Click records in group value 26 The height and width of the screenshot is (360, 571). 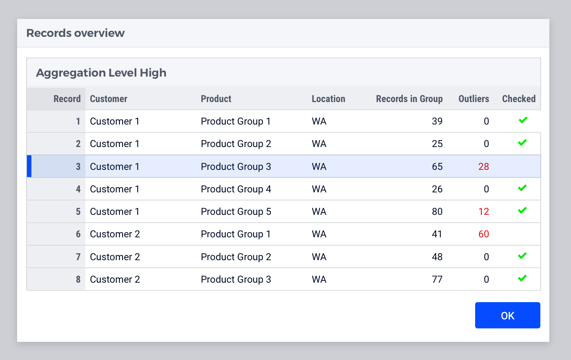pos(437,189)
